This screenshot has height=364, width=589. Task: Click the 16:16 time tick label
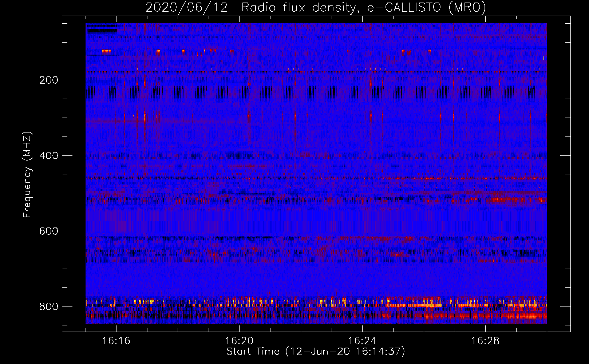point(116,341)
